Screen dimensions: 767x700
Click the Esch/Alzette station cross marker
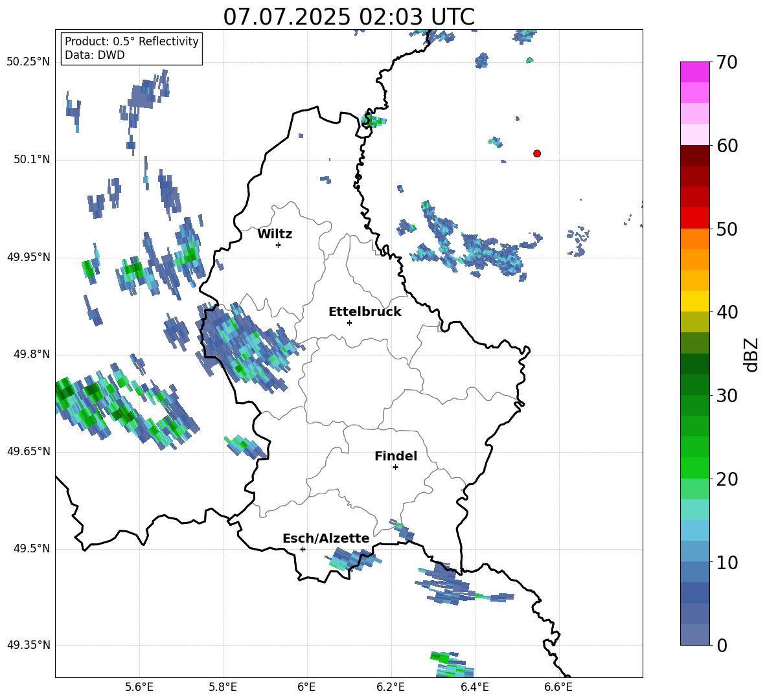point(303,549)
